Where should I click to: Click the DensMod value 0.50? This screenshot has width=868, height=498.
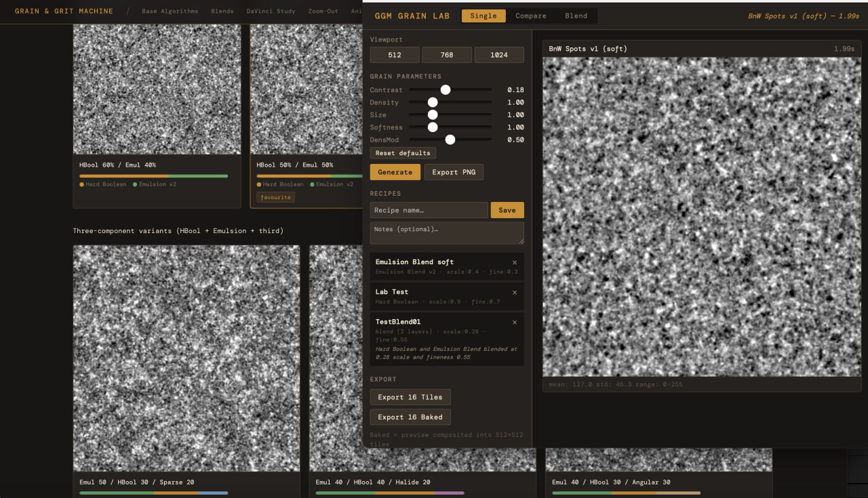[515, 140]
